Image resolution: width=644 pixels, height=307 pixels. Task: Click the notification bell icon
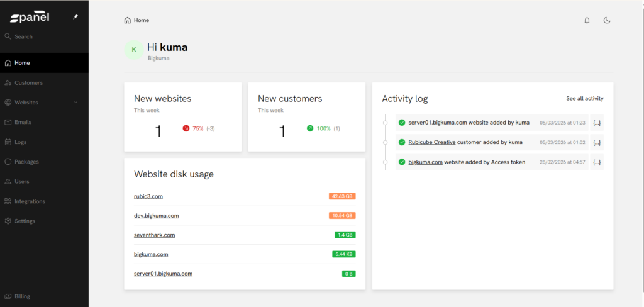click(x=587, y=20)
